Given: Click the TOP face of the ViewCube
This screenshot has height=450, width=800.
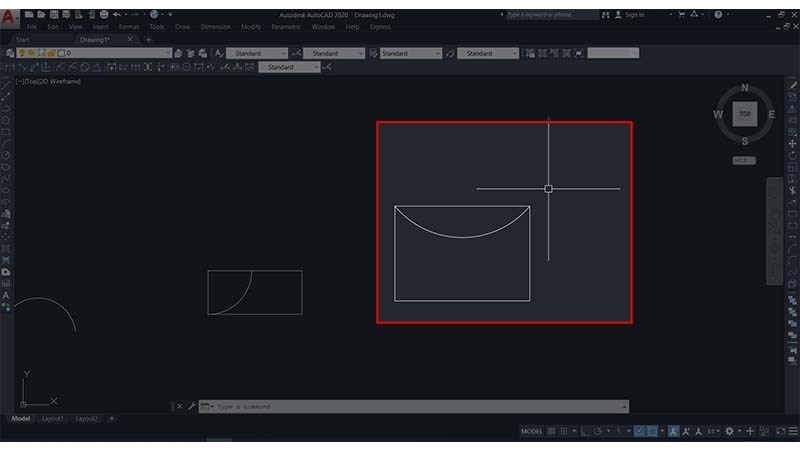Looking at the screenshot, I should [745, 114].
